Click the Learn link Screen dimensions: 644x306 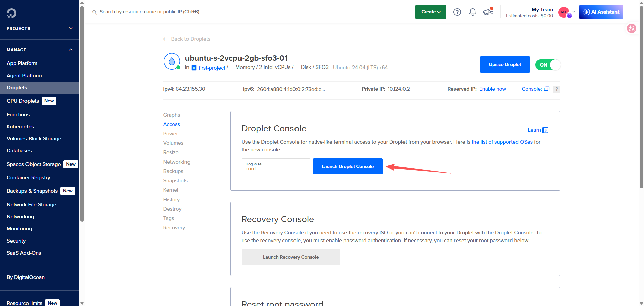[534, 130]
